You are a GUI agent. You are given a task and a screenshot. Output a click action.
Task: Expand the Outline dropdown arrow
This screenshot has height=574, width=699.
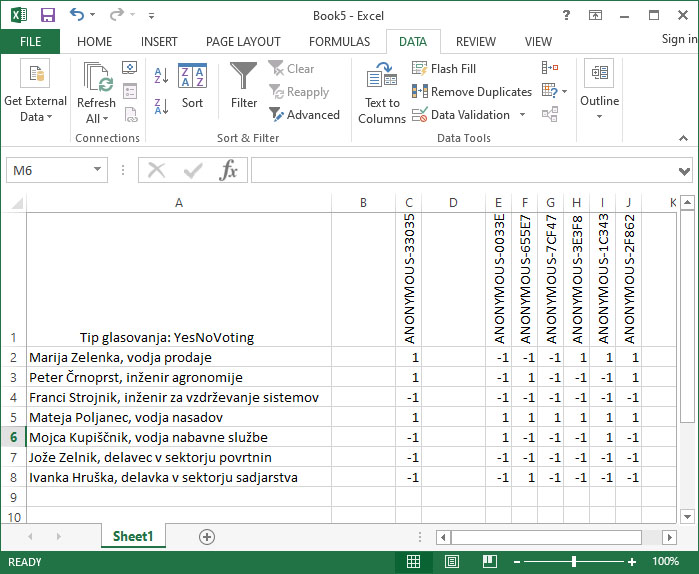pos(600,116)
